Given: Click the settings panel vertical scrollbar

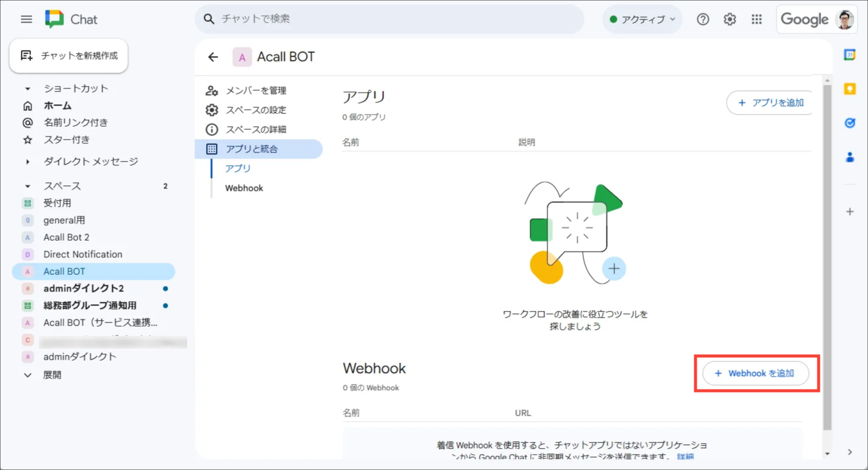Looking at the screenshot, I should tap(827, 257).
